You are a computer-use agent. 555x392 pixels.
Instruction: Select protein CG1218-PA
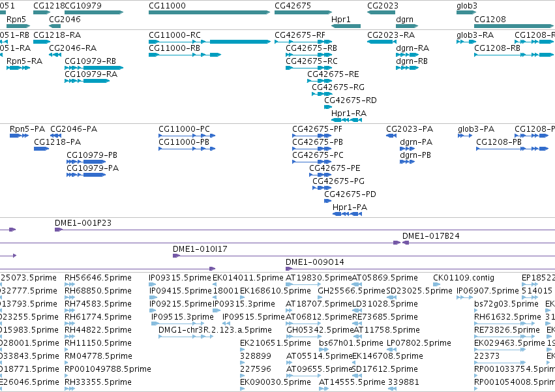coord(41,149)
